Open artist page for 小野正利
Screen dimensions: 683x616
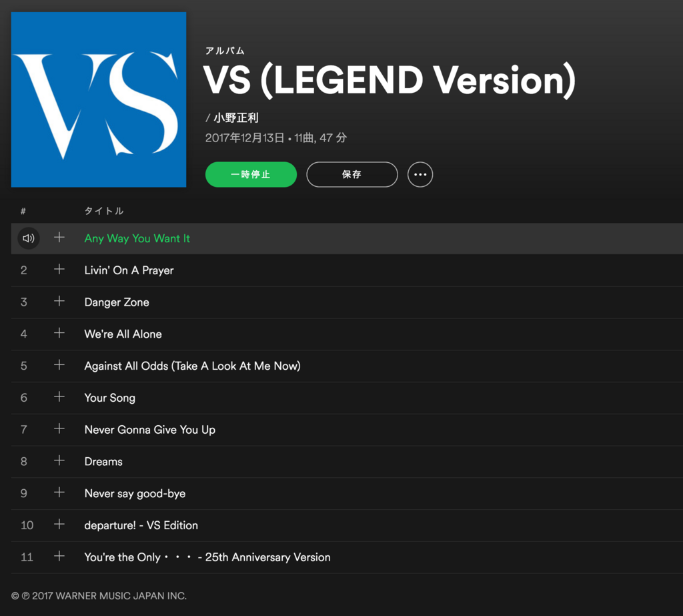pyautogui.click(x=236, y=117)
